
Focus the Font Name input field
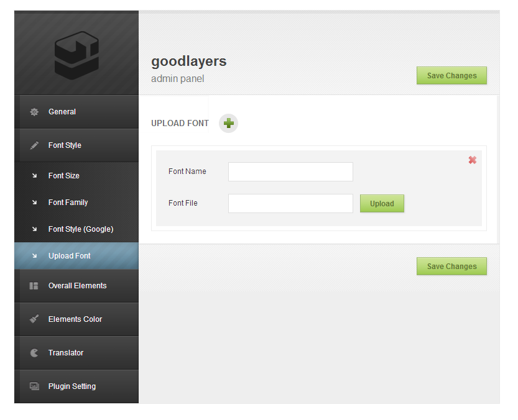point(290,171)
